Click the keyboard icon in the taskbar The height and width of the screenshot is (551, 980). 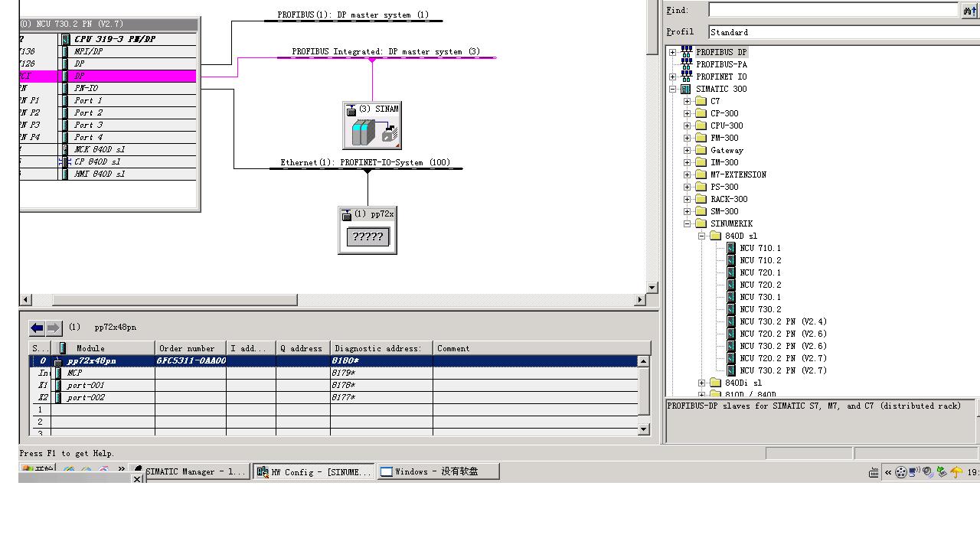(874, 472)
